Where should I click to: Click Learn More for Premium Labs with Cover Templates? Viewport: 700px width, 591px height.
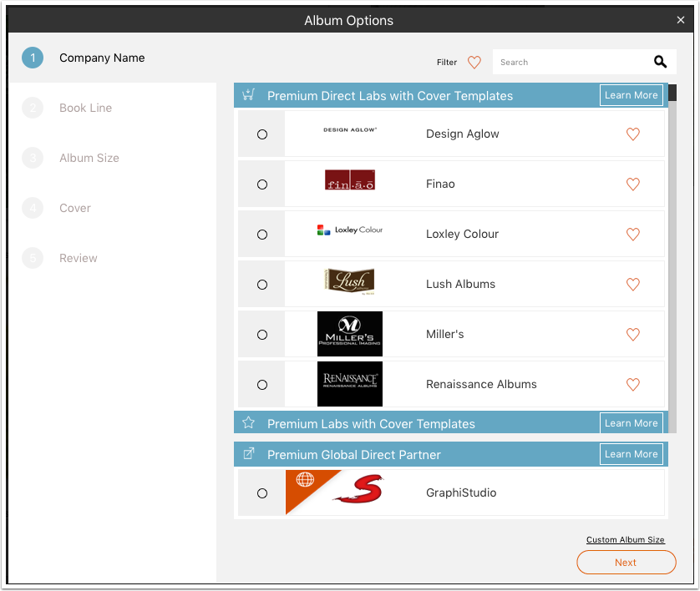[x=632, y=423]
